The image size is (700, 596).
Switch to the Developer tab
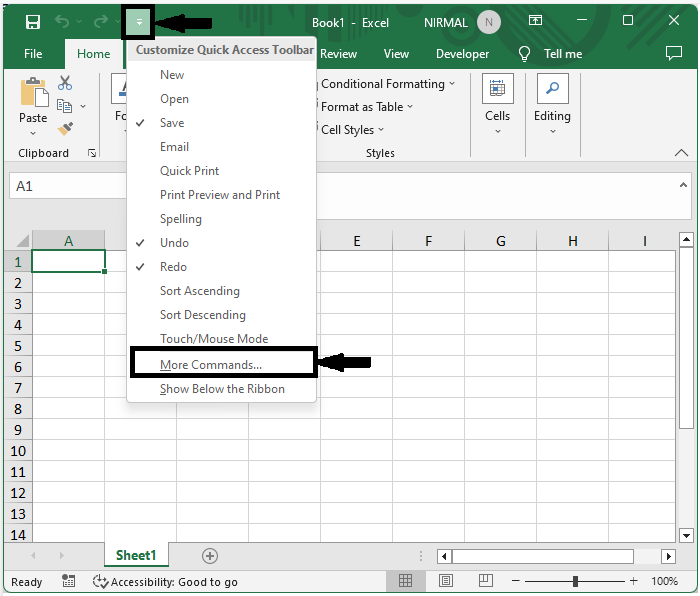[462, 54]
